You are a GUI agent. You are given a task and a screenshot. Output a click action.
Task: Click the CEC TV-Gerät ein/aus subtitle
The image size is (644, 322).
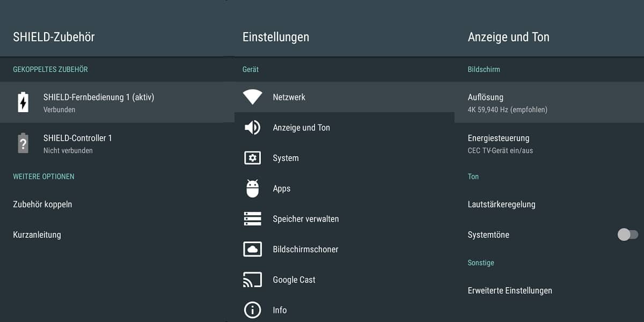[x=500, y=151]
